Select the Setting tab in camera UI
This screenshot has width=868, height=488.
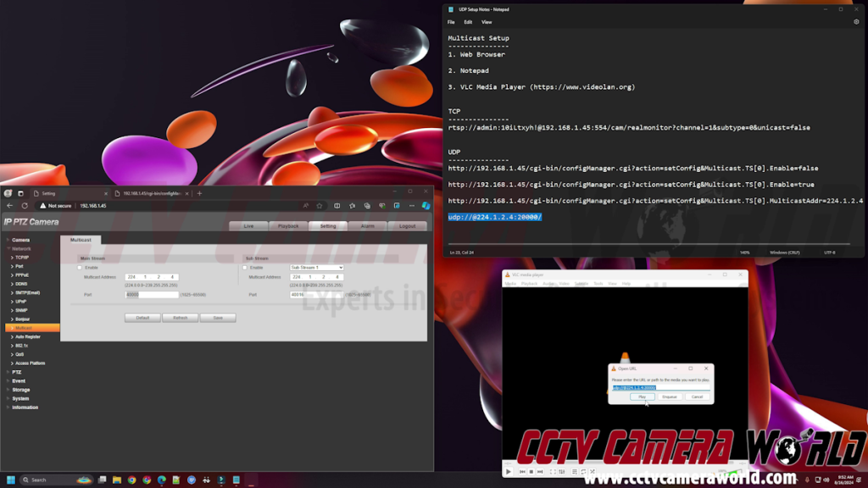328,225
